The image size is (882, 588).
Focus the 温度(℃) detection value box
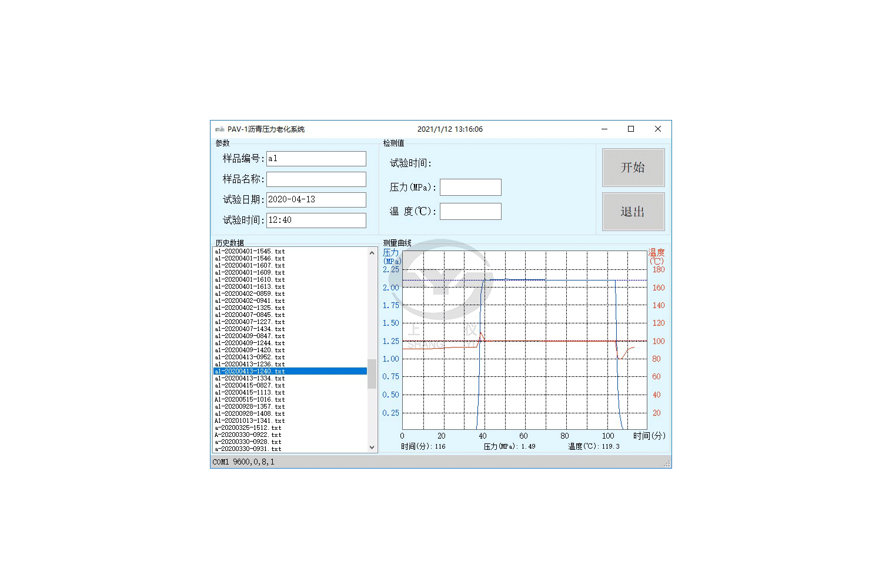pos(470,212)
